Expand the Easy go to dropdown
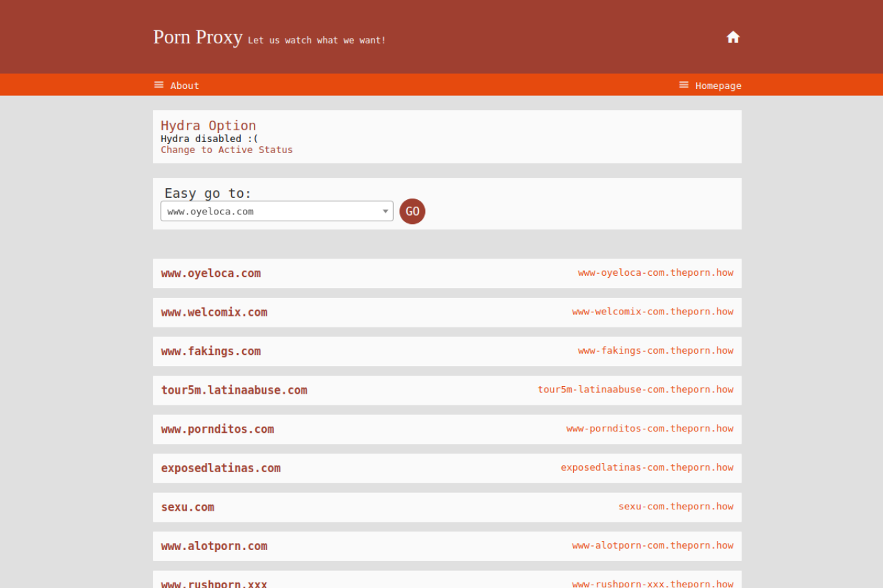This screenshot has width=883, height=588. 276,211
